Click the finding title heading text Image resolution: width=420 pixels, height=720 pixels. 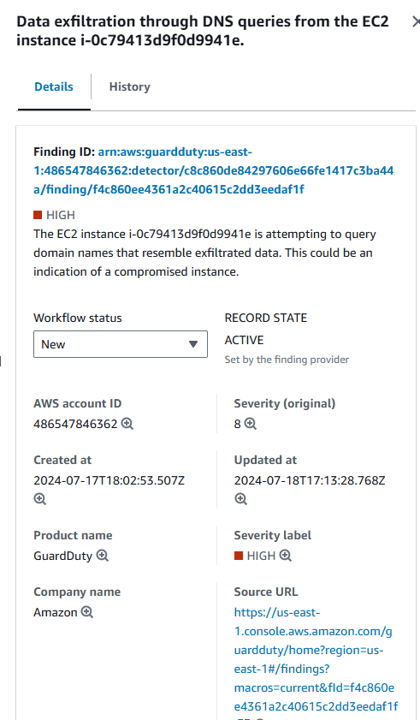[x=202, y=31]
